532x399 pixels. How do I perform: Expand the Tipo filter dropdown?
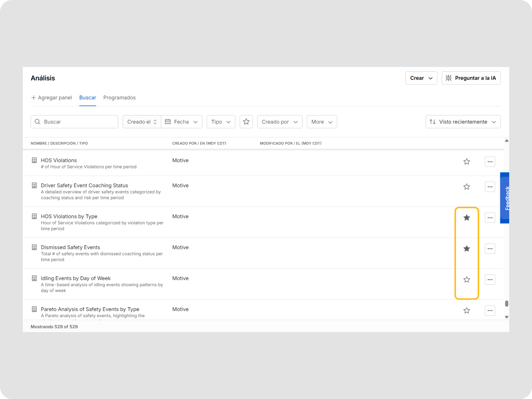coord(221,122)
